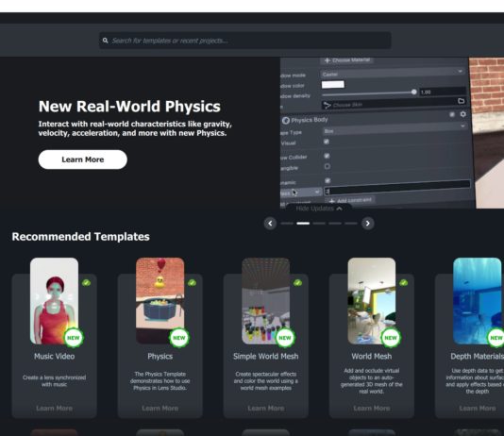The height and width of the screenshot is (436, 504).
Task: Click Learn More under Simple World Mesh
Action: (266, 408)
